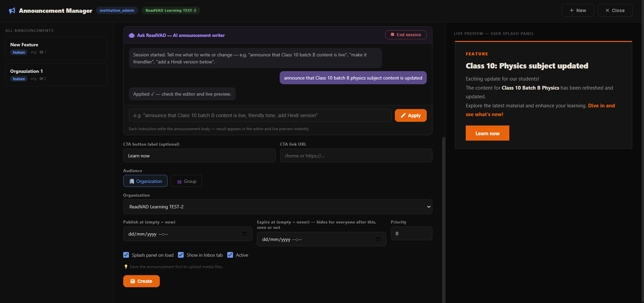Image resolution: width=644 pixels, height=303 pixels.
Task: Select Group audience option
Action: coord(186,181)
